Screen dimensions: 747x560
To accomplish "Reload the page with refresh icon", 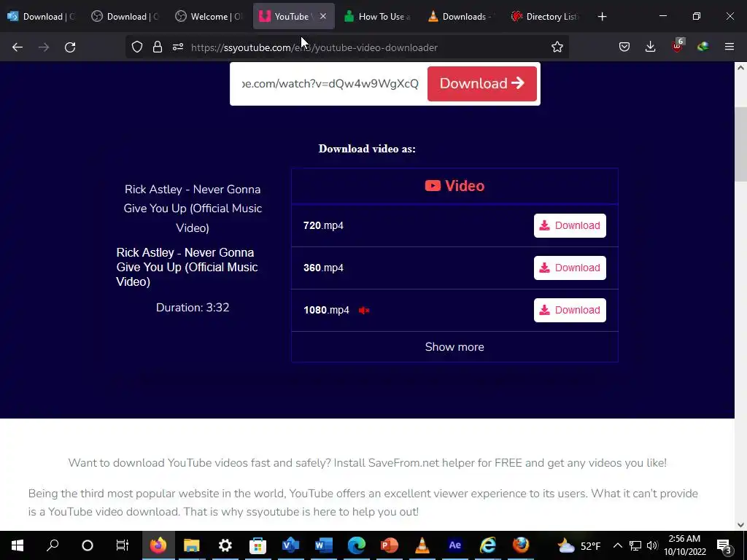I will click(x=70, y=47).
